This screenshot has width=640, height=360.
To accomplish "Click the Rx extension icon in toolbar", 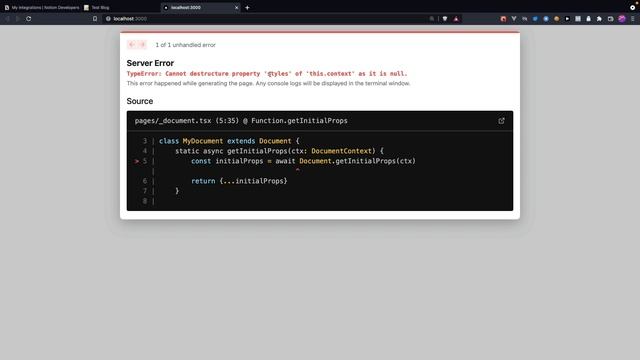I will 524,19.
